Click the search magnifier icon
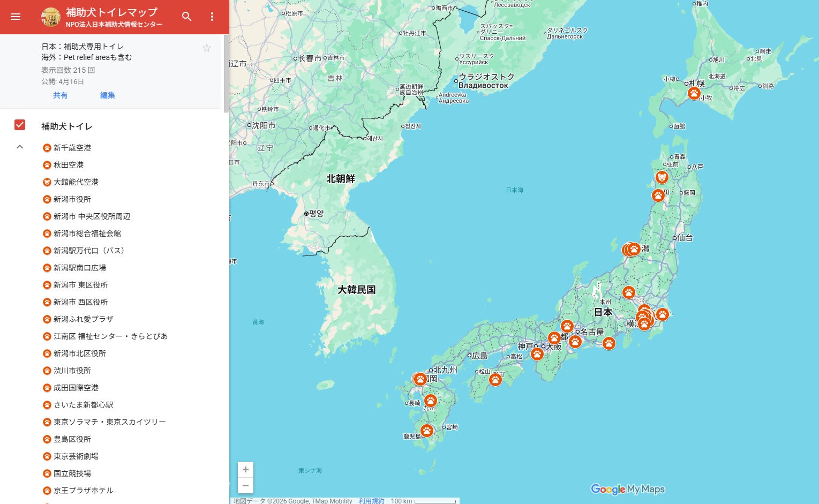 [x=186, y=17]
